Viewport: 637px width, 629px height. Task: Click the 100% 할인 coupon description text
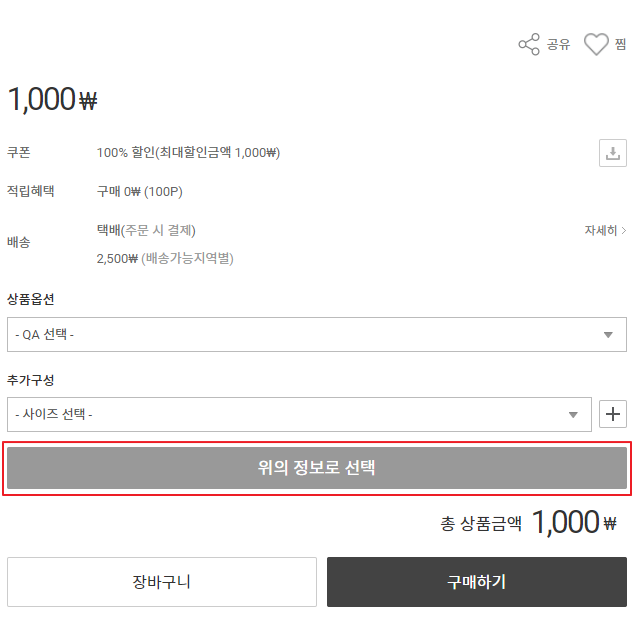pyautogui.click(x=188, y=153)
